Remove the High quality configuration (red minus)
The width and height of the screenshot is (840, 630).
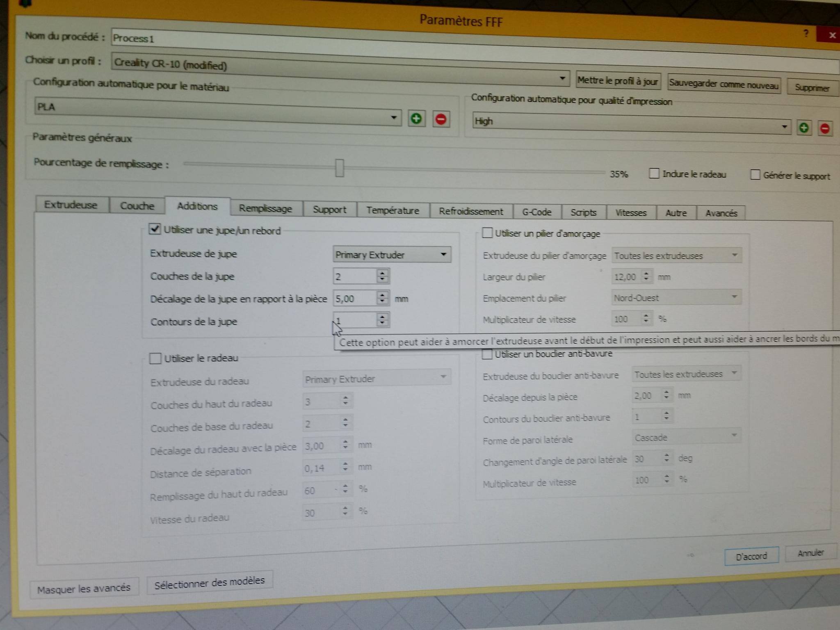coord(825,129)
